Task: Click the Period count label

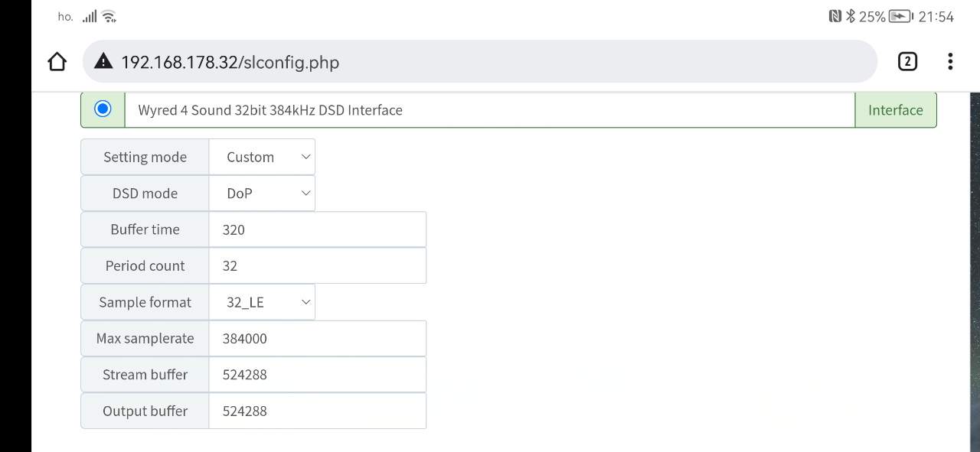Action: click(145, 265)
